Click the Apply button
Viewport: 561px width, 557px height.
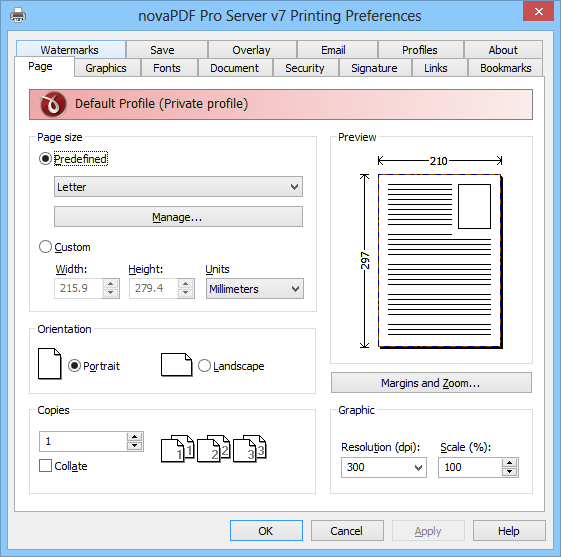pos(428,531)
